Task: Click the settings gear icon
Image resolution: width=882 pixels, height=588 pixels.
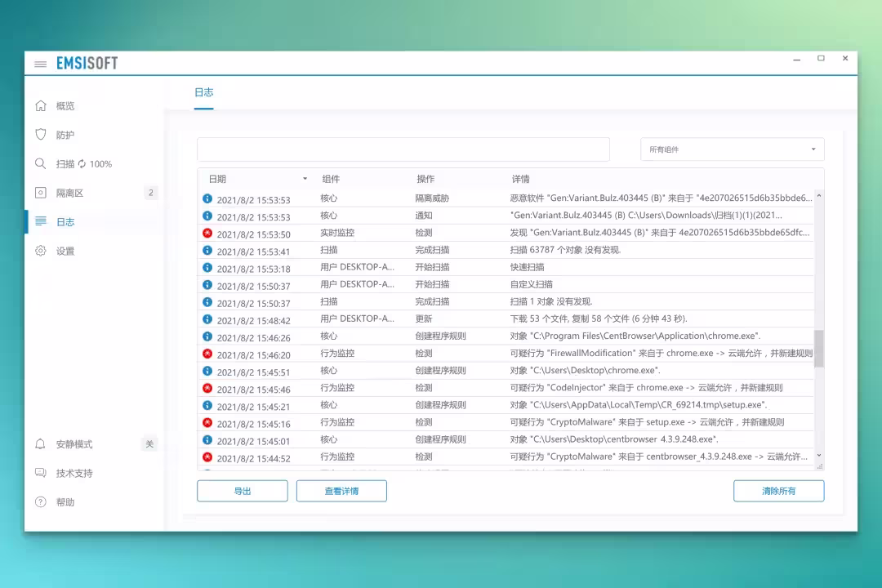Action: point(41,251)
